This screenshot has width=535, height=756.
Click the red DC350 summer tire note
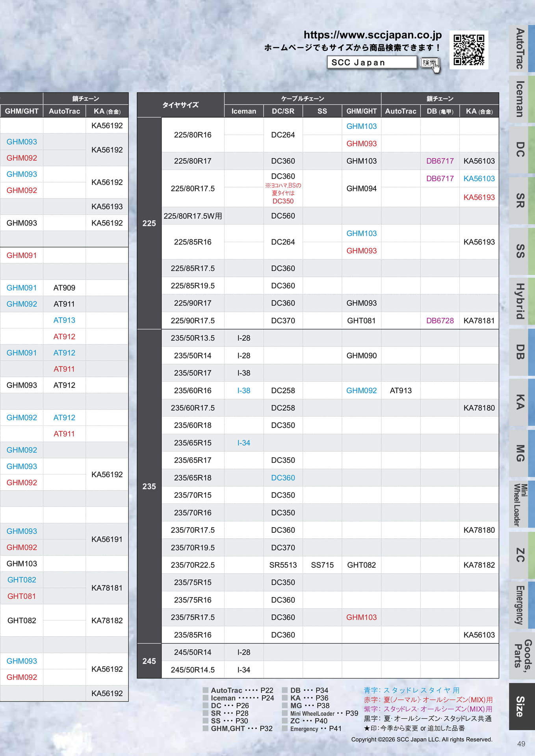pyautogui.click(x=283, y=193)
